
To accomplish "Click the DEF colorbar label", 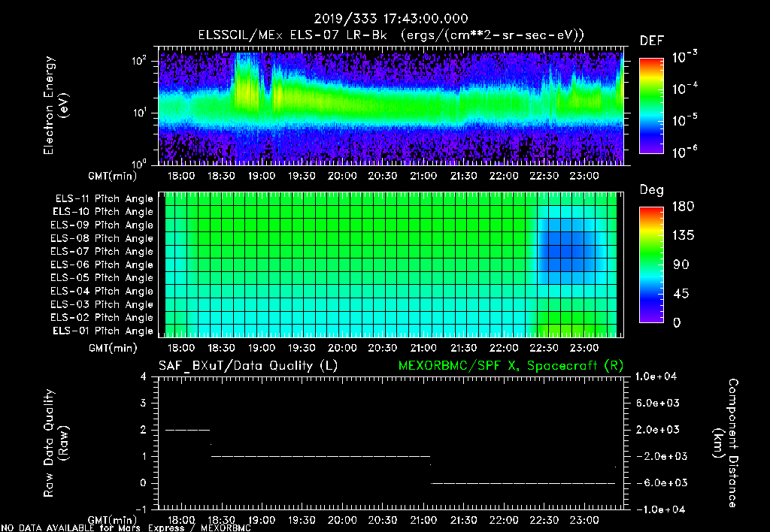I will point(652,41).
